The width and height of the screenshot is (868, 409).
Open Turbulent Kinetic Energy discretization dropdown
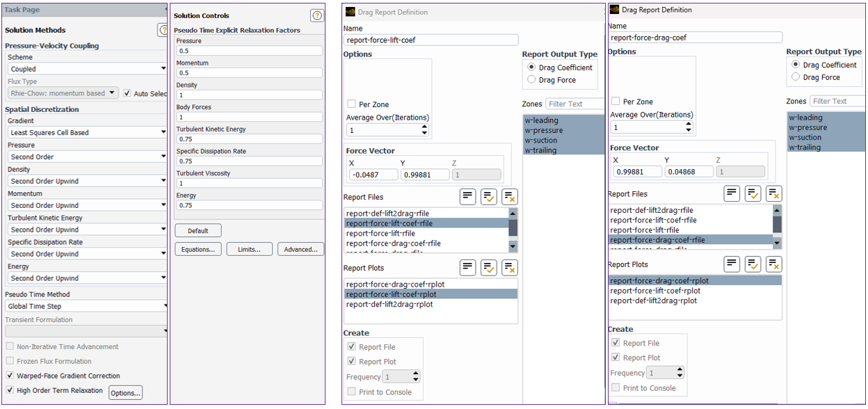click(x=88, y=230)
